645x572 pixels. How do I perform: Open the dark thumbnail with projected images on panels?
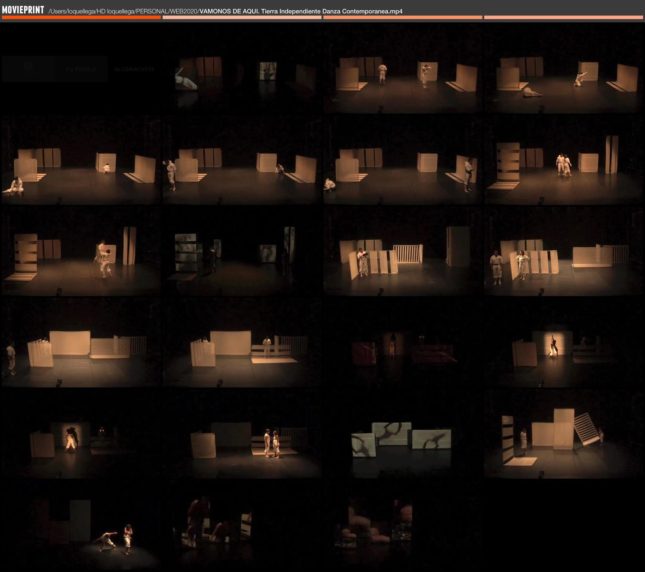(241, 252)
